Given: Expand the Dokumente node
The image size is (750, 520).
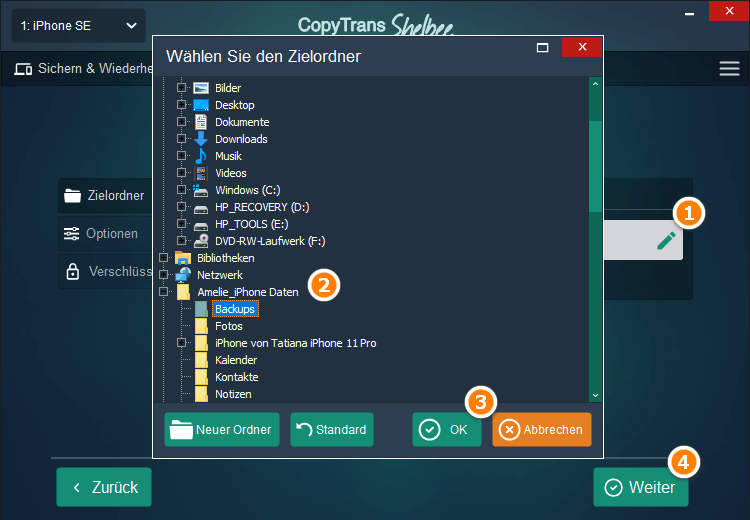Looking at the screenshot, I should coord(181,122).
